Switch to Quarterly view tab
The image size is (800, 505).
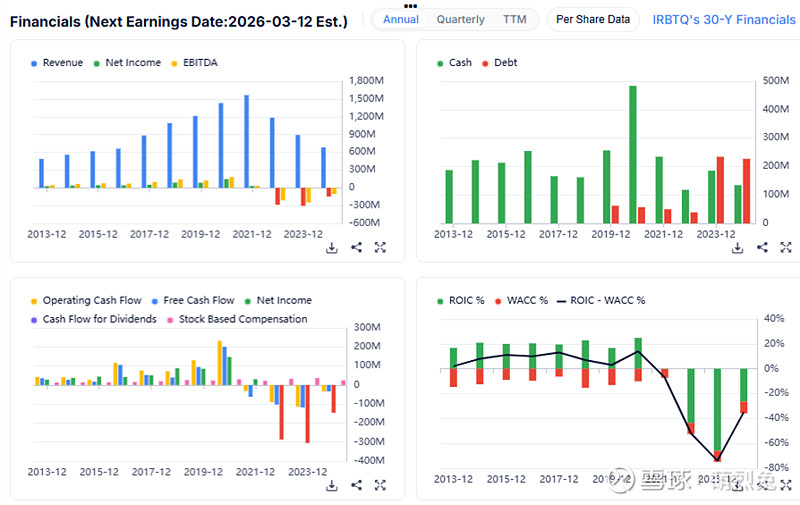point(460,19)
